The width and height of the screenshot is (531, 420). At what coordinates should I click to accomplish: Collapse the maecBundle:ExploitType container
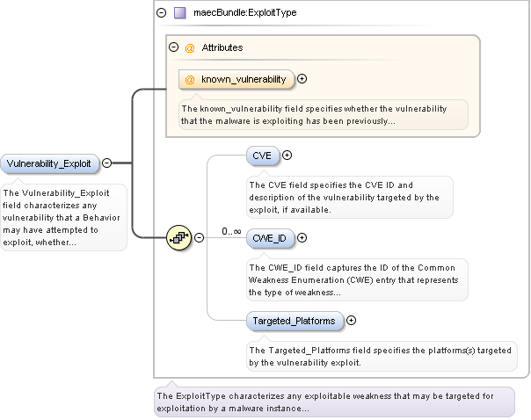pos(161,13)
